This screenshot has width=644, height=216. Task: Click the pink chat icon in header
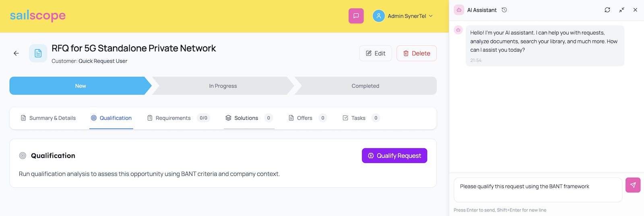356,16
